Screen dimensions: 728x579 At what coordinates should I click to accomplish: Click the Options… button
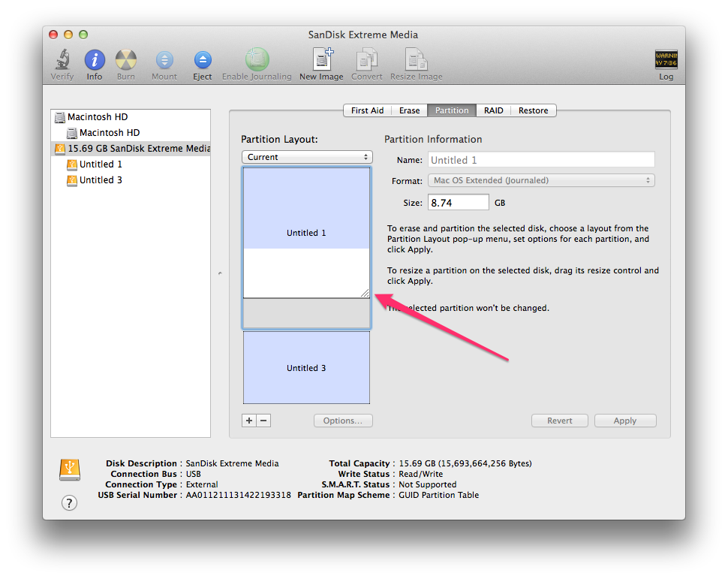(x=343, y=421)
